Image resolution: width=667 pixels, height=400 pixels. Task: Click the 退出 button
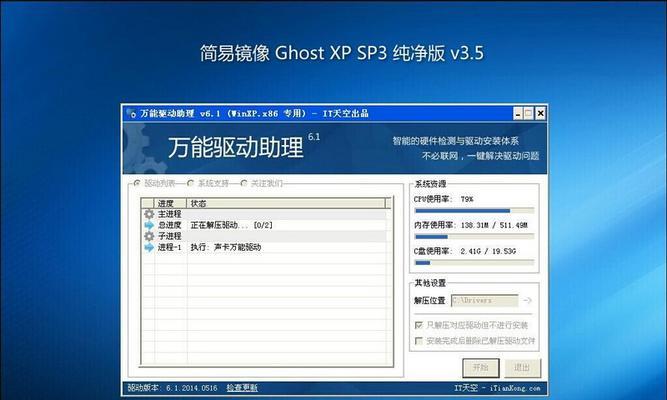tap(522, 367)
